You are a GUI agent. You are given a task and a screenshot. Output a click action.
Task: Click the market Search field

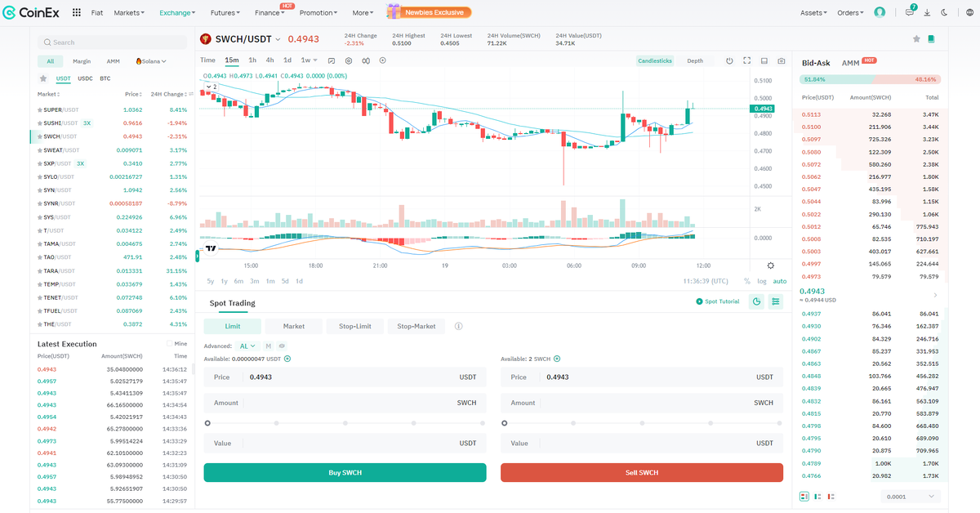tap(113, 42)
